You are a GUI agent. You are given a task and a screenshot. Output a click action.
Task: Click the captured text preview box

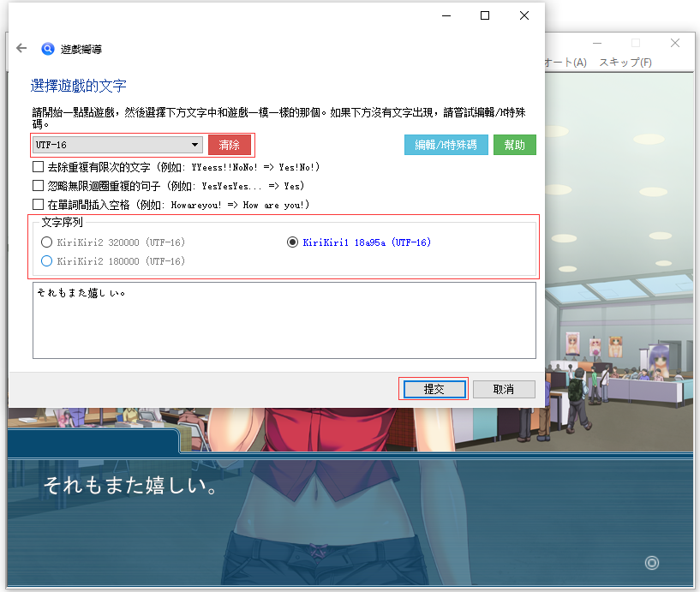click(284, 320)
